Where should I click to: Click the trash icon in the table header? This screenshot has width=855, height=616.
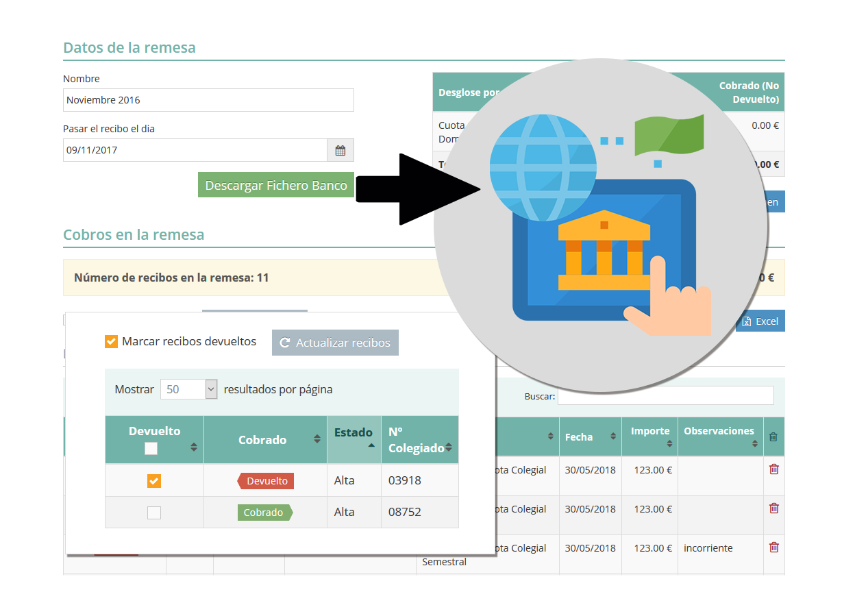(x=773, y=436)
